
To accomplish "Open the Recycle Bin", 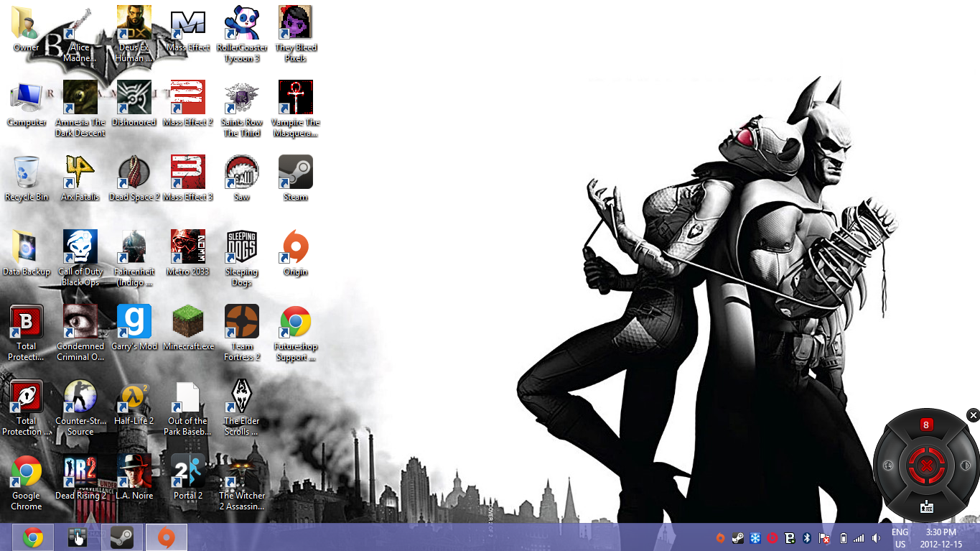I will pos(27,179).
